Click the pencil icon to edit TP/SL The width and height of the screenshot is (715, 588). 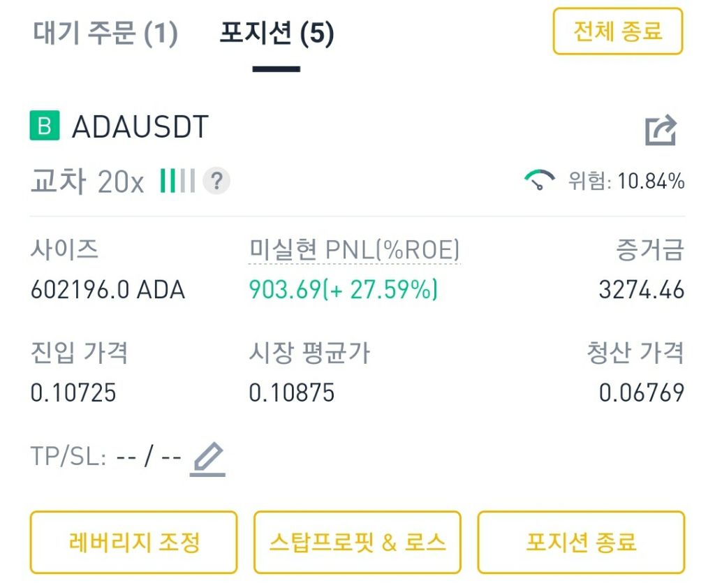click(207, 457)
